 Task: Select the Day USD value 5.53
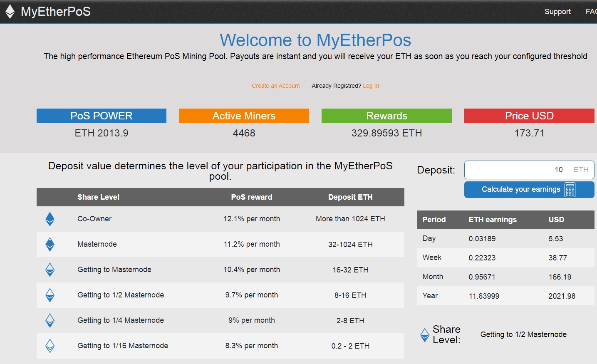pyautogui.click(x=555, y=239)
